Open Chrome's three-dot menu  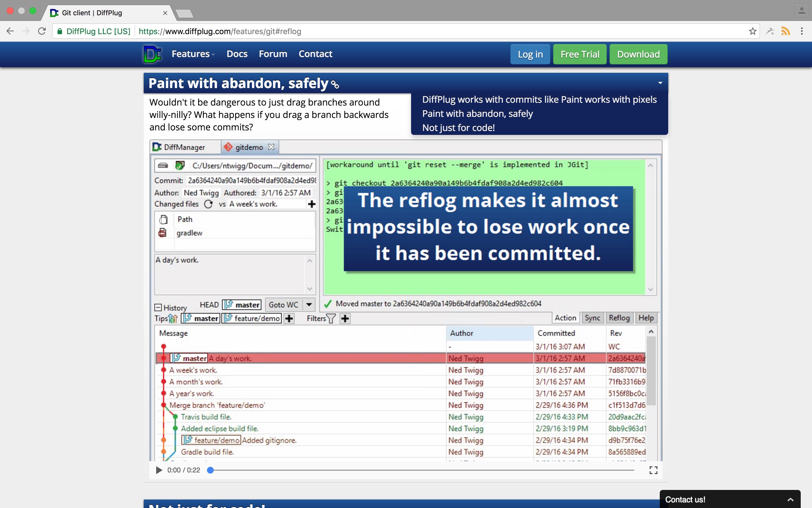tap(802, 31)
